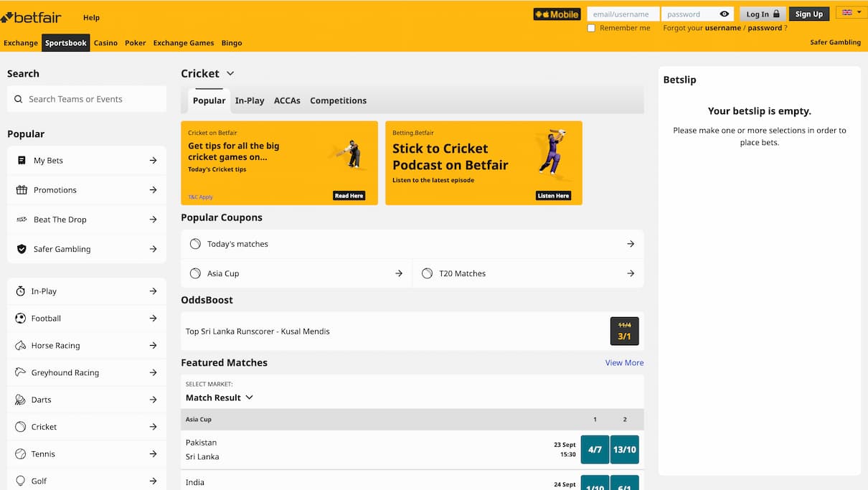Click the arrow on Today's matches row
Image resolution: width=868 pixels, height=490 pixels.
point(631,244)
